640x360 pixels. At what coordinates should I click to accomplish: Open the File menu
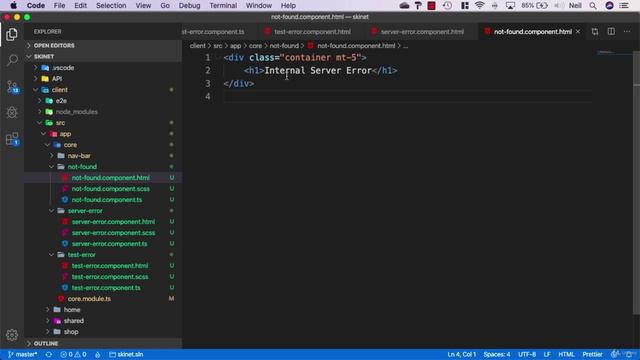[60, 6]
